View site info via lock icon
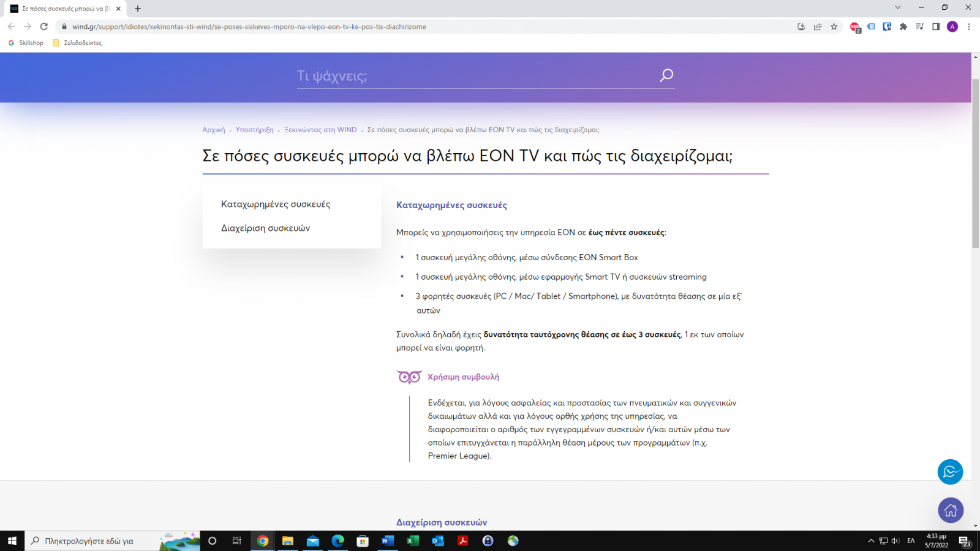This screenshot has height=551, width=980. (x=64, y=26)
